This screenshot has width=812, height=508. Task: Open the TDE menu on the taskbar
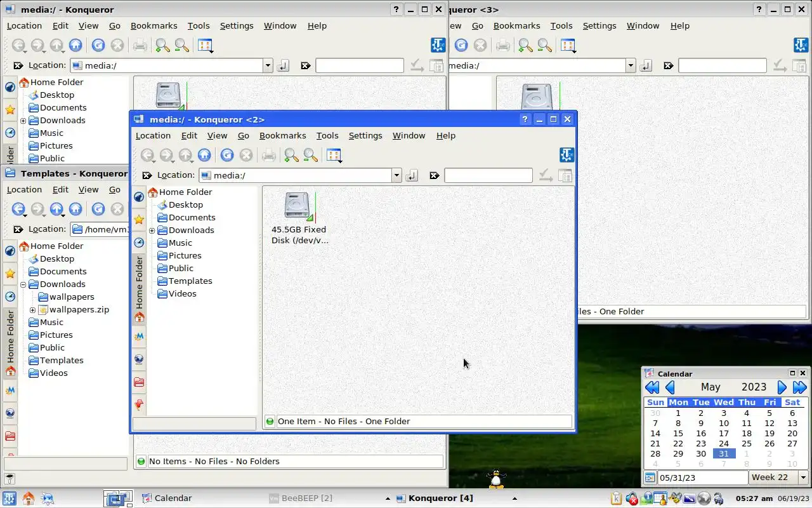coord(10,498)
